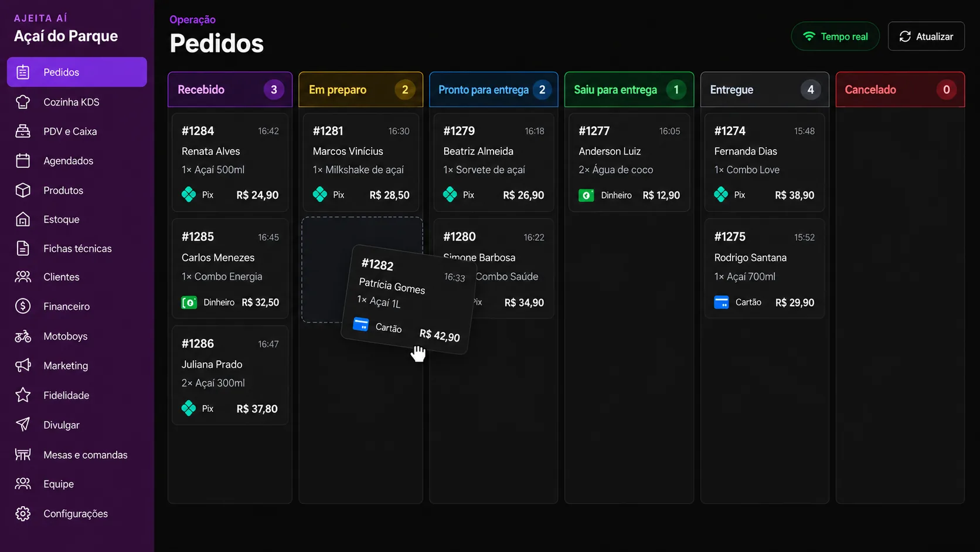Open the Motoboys motorcycle icon

(x=23, y=336)
